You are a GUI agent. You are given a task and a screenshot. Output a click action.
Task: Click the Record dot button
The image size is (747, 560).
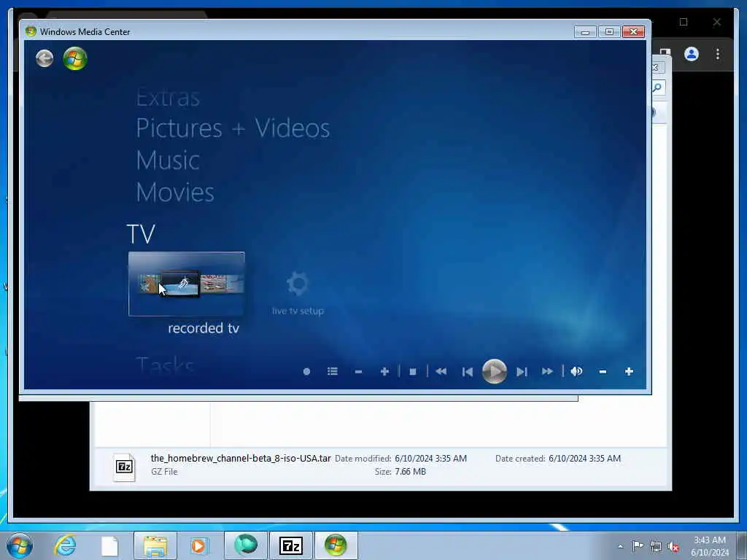[306, 371]
